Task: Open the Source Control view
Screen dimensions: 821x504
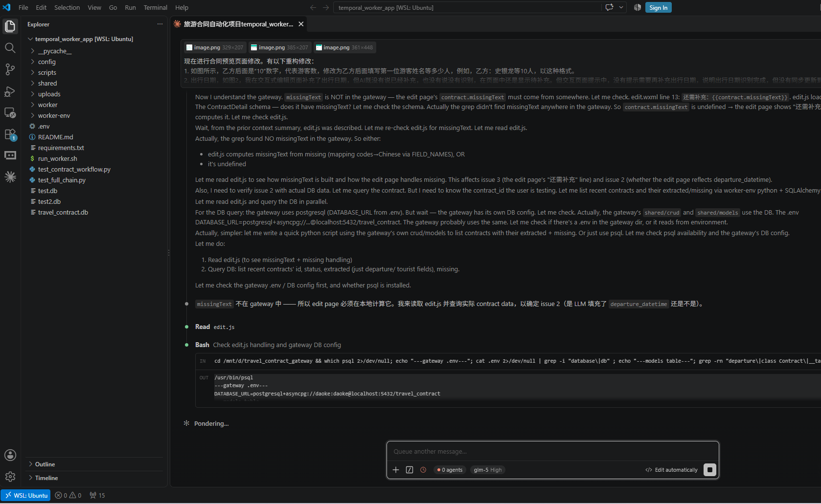Action: point(10,69)
